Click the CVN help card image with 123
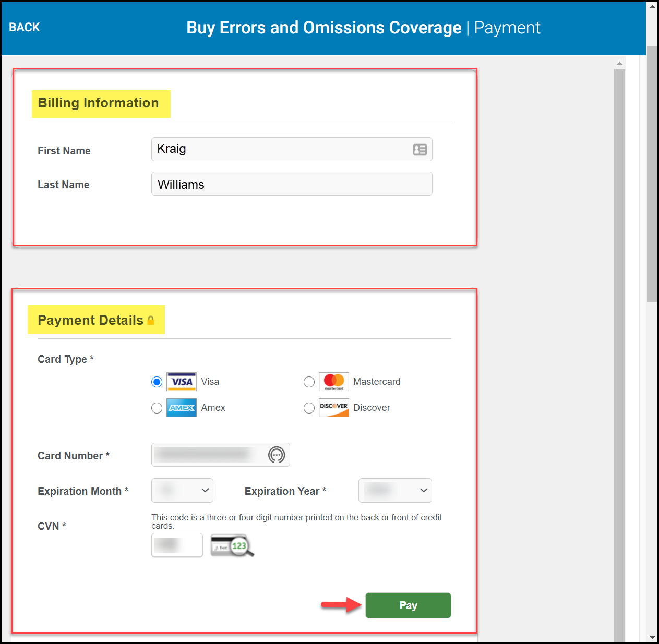This screenshot has width=659, height=644. [232, 545]
